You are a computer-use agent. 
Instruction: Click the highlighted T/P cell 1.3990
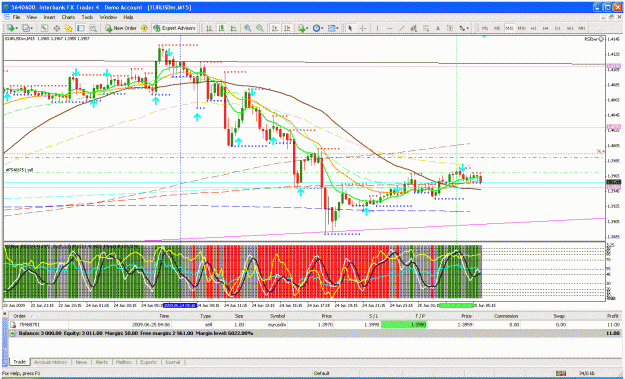(x=404, y=325)
